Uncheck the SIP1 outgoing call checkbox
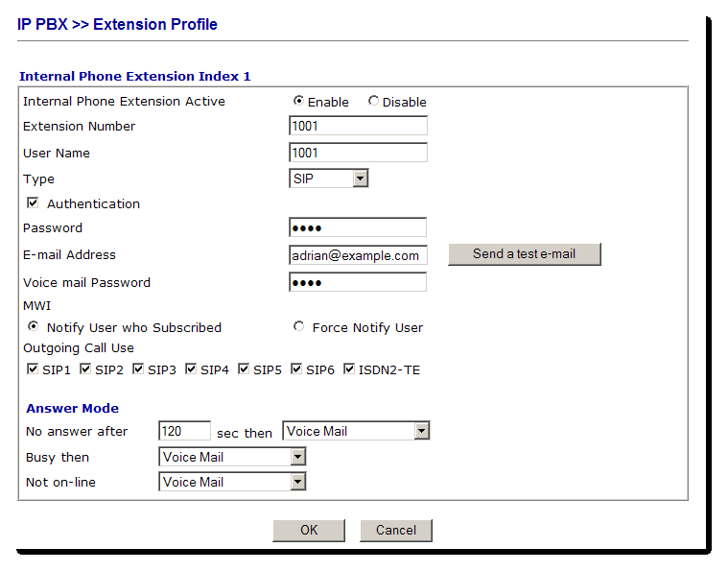This screenshot has width=728, height=571. click(33, 369)
